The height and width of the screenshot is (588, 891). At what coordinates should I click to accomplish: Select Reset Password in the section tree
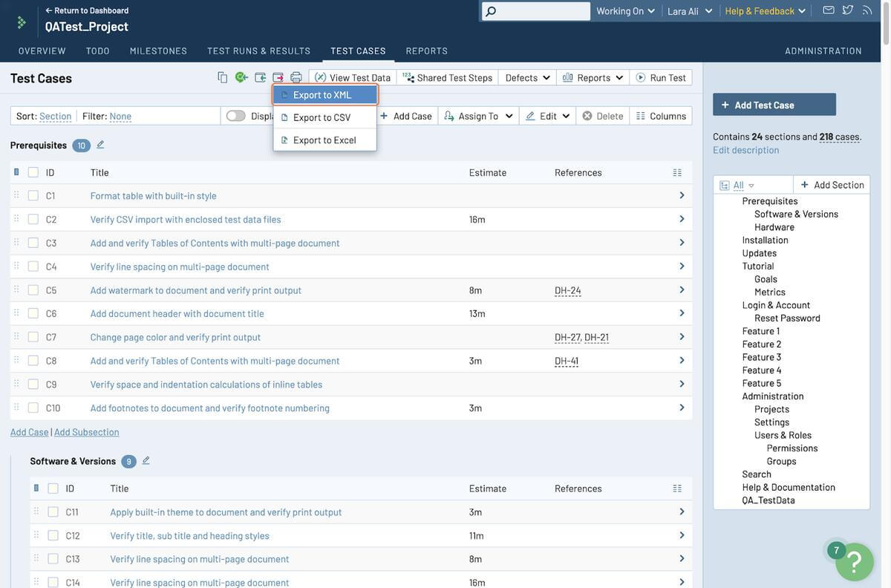pyautogui.click(x=787, y=318)
